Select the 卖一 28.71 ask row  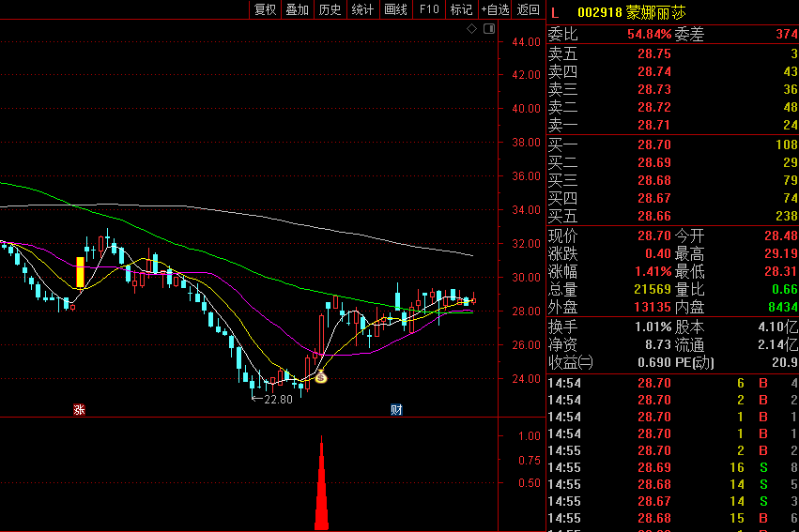(672, 125)
